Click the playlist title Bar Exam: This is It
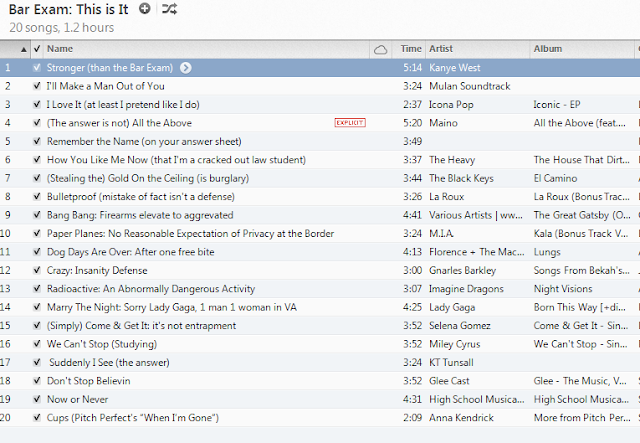The image size is (640, 443). coord(69,9)
